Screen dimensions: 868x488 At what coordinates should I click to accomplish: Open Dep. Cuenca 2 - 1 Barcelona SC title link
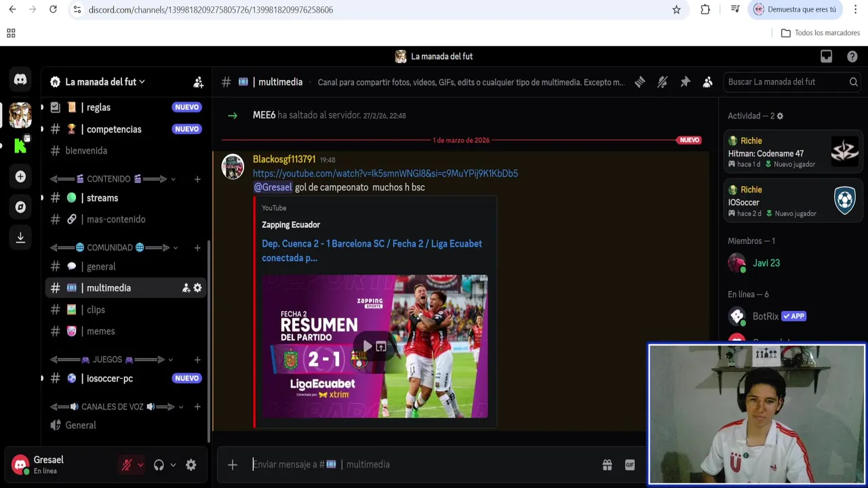point(372,251)
